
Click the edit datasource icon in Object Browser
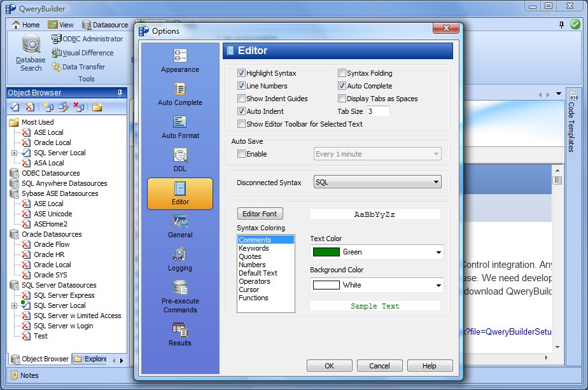[x=64, y=108]
